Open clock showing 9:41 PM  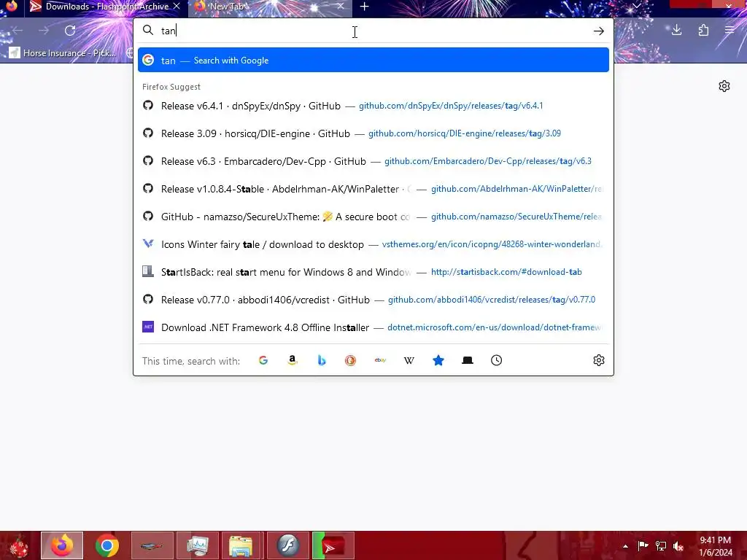point(715,546)
